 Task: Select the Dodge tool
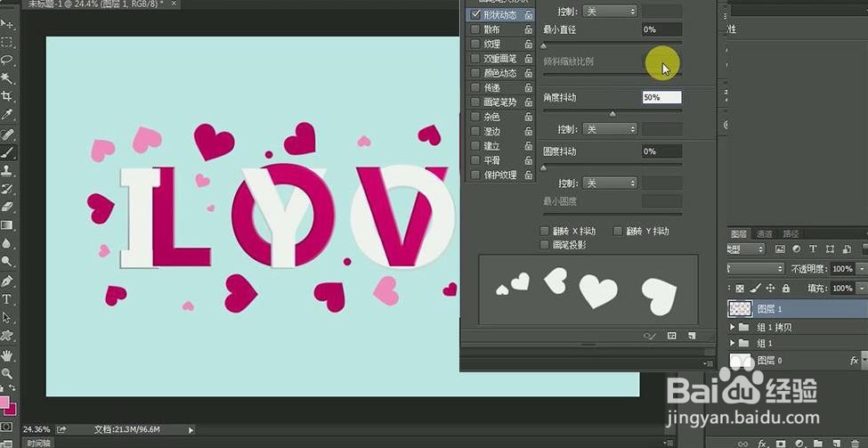(x=7, y=261)
